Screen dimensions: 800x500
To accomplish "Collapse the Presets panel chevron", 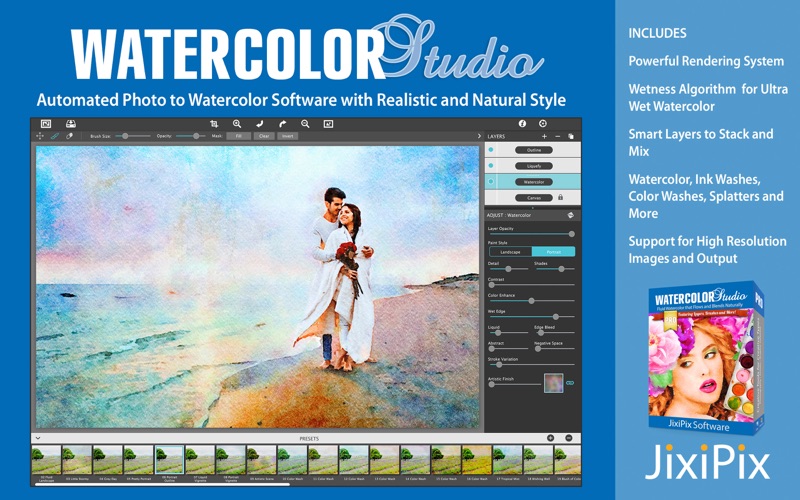I will (37, 438).
